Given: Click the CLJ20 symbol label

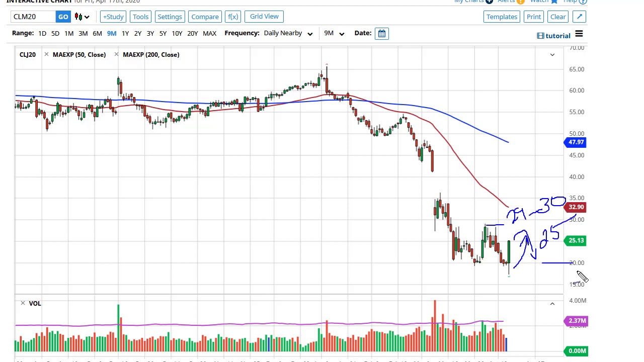Looking at the screenshot, I should (28, 54).
